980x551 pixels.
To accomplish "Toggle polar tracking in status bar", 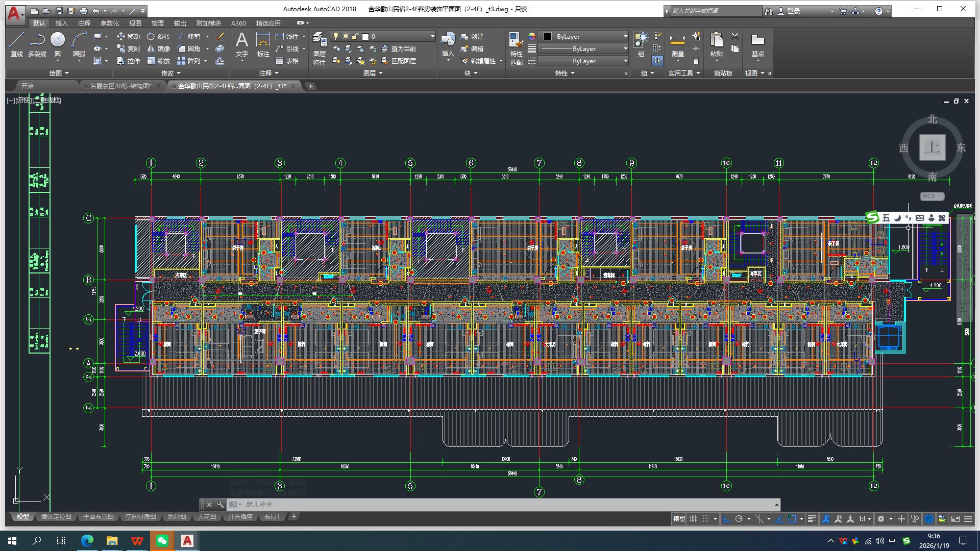I will (739, 519).
